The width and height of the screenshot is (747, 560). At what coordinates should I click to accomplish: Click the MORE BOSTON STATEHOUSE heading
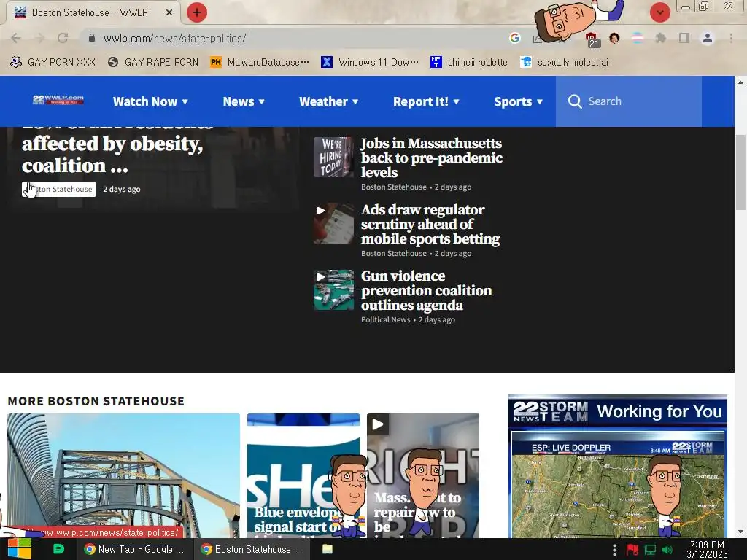tap(96, 401)
